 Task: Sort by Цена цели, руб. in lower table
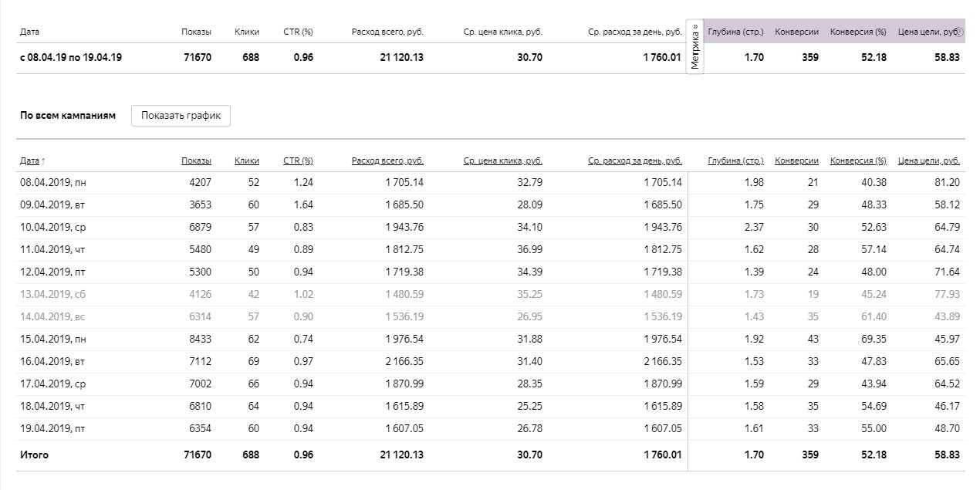click(x=929, y=161)
